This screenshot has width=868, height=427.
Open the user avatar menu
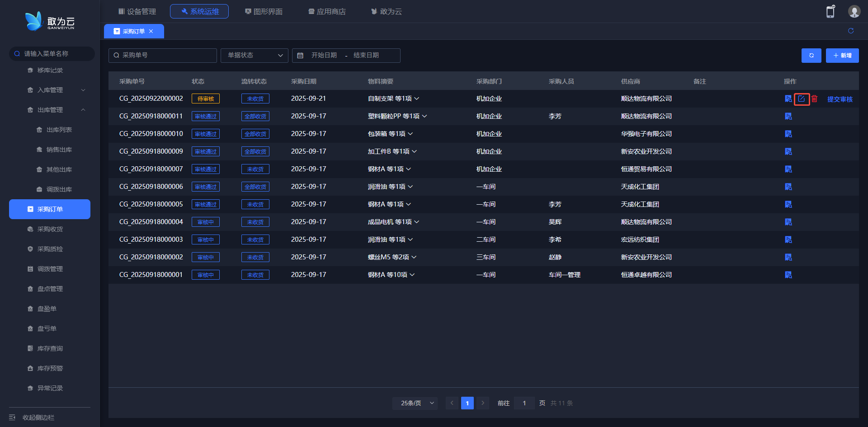pyautogui.click(x=854, y=12)
